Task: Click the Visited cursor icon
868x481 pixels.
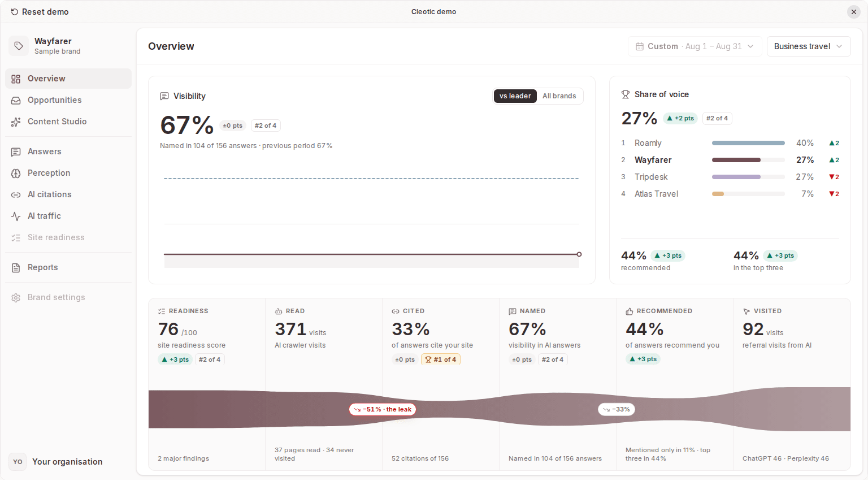Action: [746, 311]
